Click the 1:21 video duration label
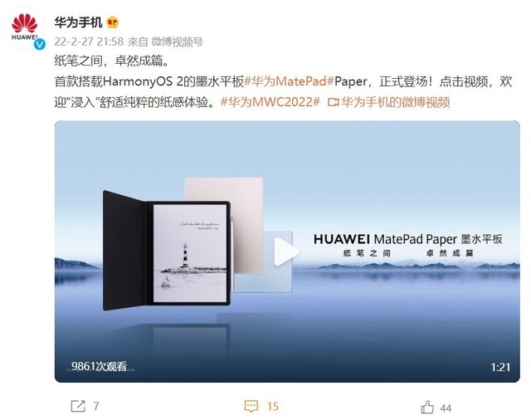 pyautogui.click(x=500, y=367)
